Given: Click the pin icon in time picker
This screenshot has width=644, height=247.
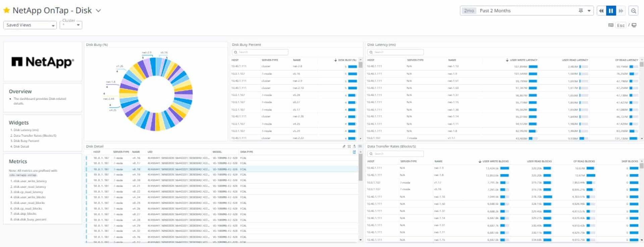Looking at the screenshot, I should 581,11.
